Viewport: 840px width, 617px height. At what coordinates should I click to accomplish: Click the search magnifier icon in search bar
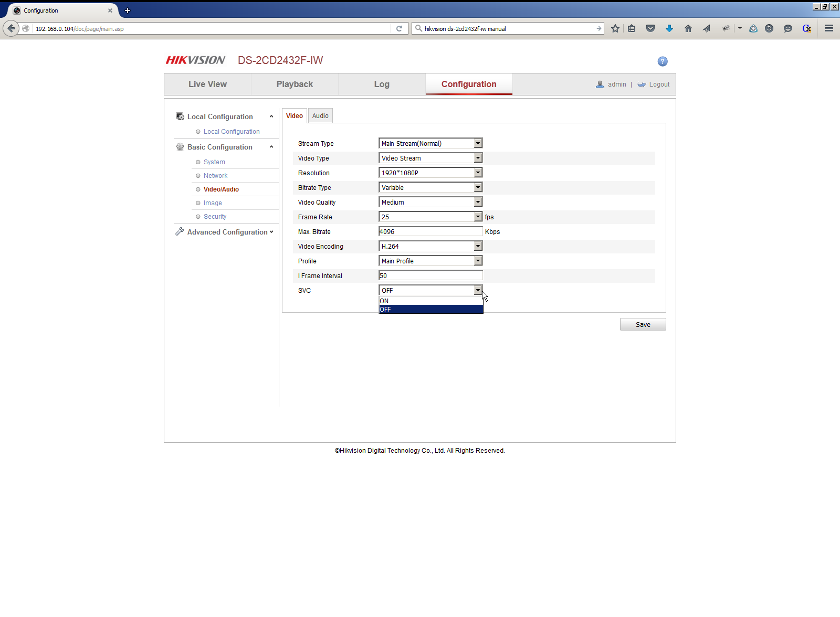[418, 28]
